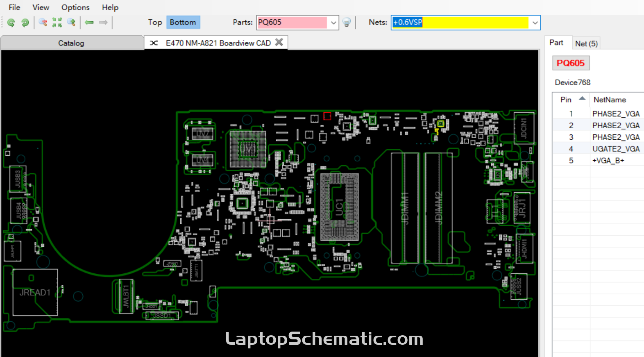Switch to the Catalog tab
Image resolution: width=644 pixels, height=357 pixels.
[71, 43]
